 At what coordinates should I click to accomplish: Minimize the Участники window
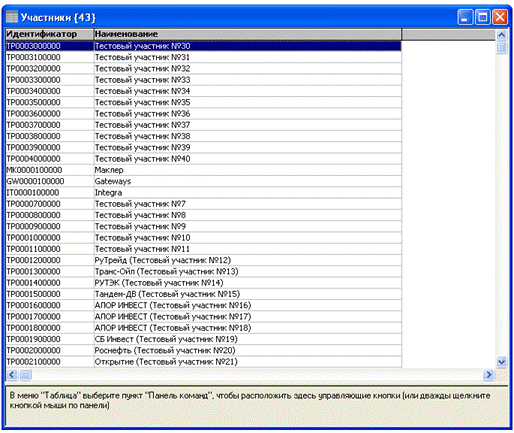(x=465, y=17)
